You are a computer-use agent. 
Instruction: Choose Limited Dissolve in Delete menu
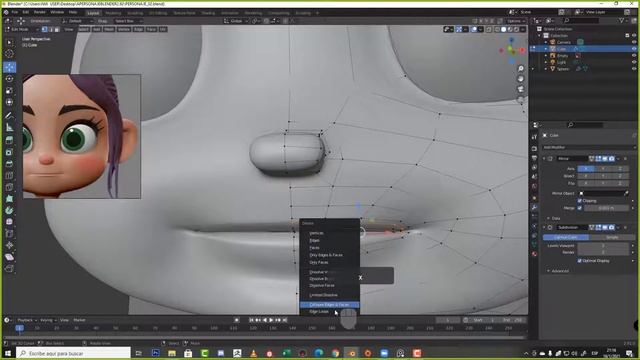coord(323,295)
